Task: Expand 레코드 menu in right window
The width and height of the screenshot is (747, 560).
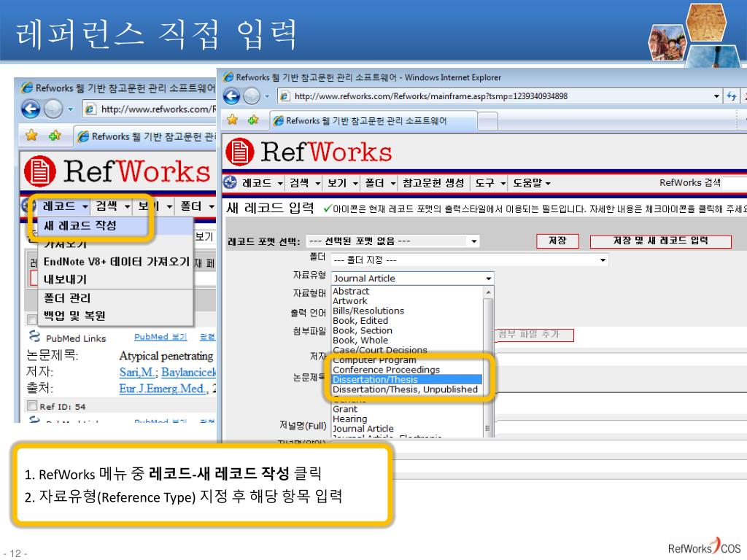Action: [x=262, y=183]
